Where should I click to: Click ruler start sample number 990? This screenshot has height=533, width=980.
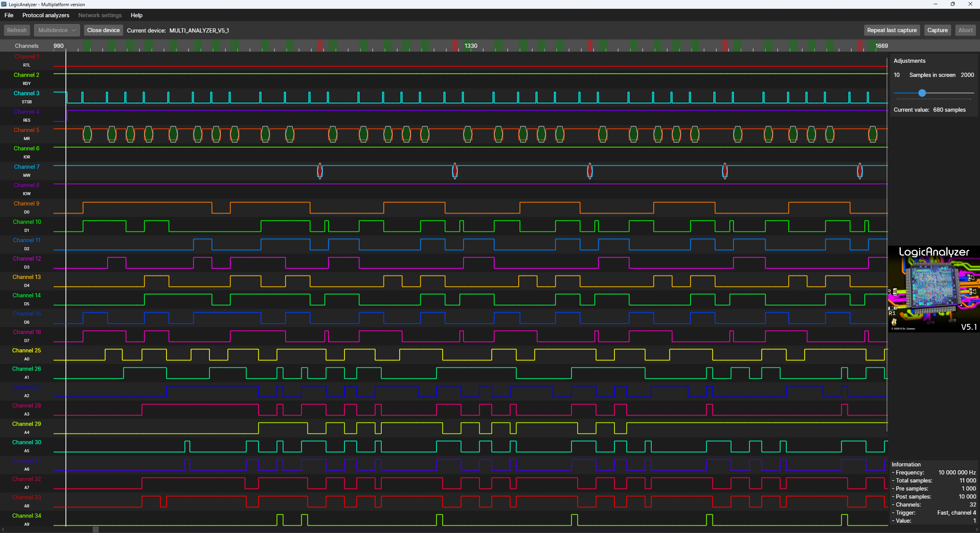point(59,46)
